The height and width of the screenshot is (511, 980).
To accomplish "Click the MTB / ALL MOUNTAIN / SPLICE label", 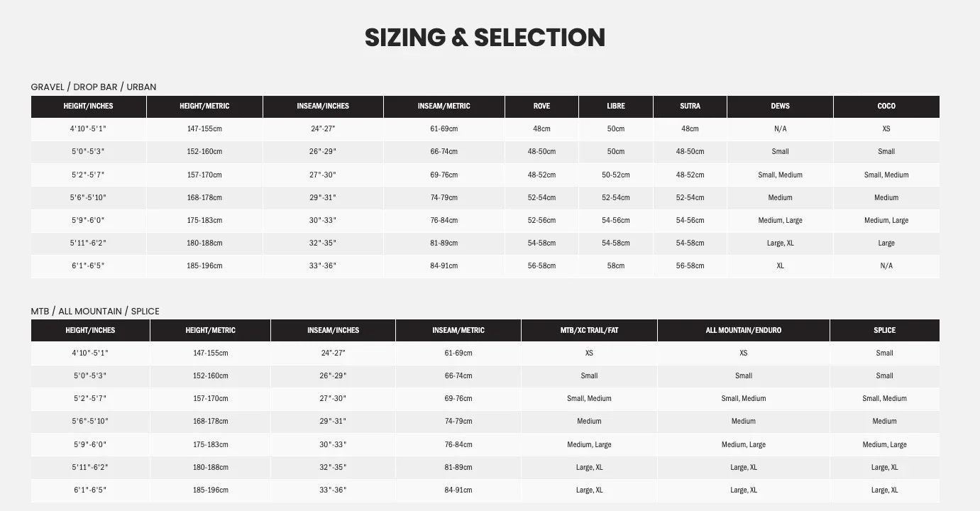I will [95, 311].
